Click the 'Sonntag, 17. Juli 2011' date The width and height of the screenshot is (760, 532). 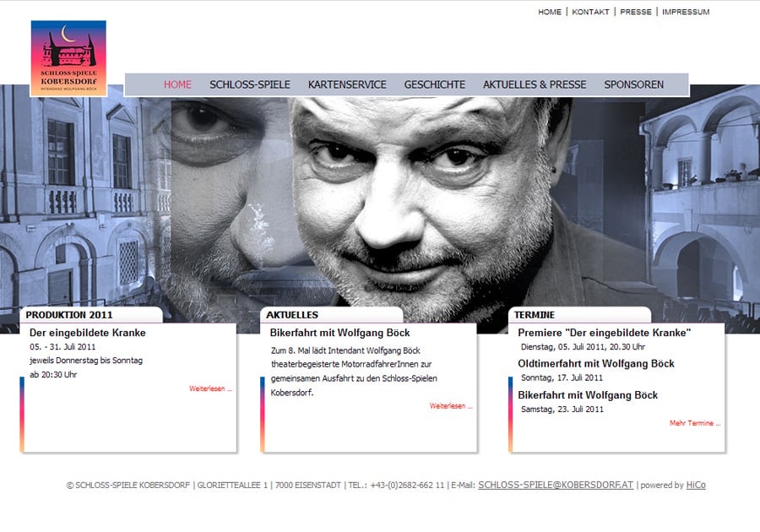pyautogui.click(x=562, y=378)
